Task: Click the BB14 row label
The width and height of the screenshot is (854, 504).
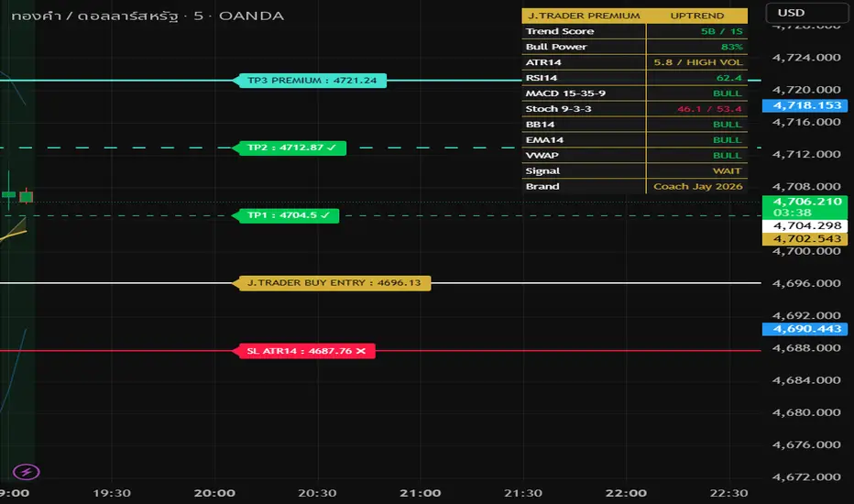Action: pyautogui.click(x=540, y=125)
